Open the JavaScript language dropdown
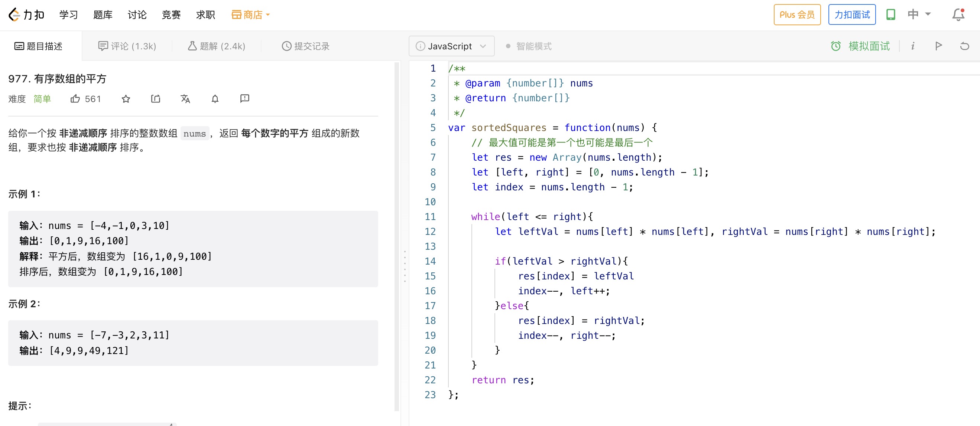980x426 pixels. [x=452, y=46]
